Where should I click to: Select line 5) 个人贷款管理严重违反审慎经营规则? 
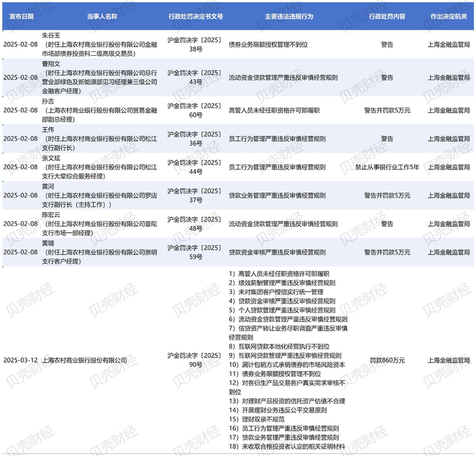(x=282, y=310)
